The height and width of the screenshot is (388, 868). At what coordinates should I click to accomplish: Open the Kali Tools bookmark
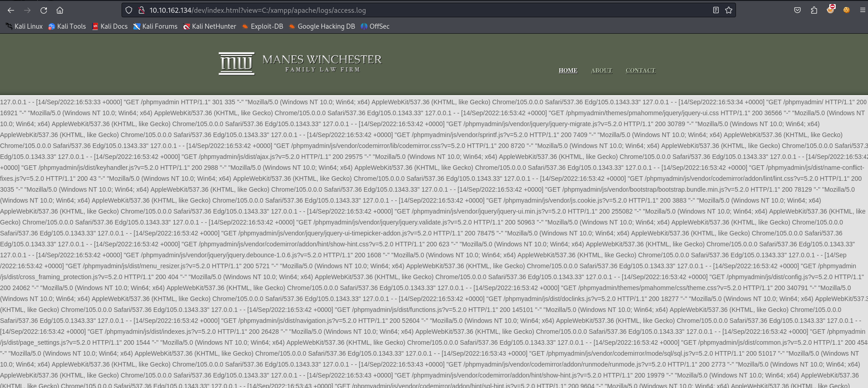click(x=67, y=26)
